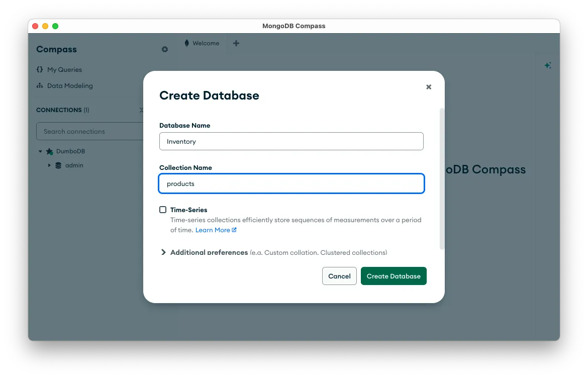The image size is (588, 378).
Task: Click the Data Modeling diagram icon
Action: [x=40, y=85]
